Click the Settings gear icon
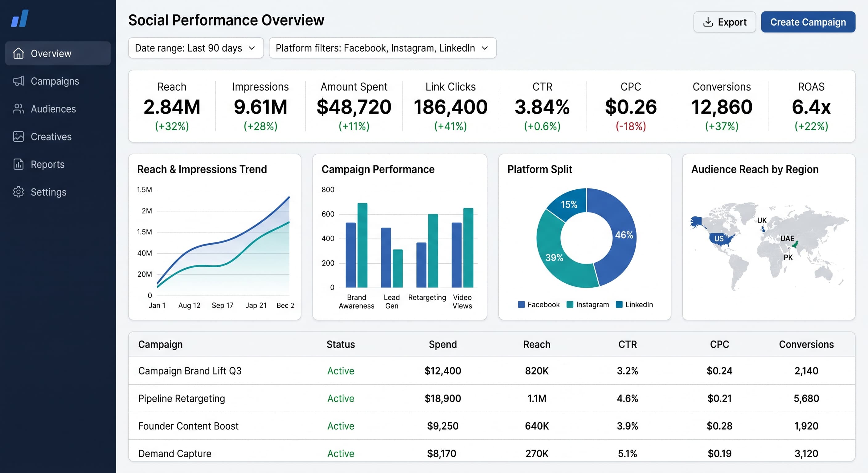Image resolution: width=868 pixels, height=473 pixels. coord(18,192)
